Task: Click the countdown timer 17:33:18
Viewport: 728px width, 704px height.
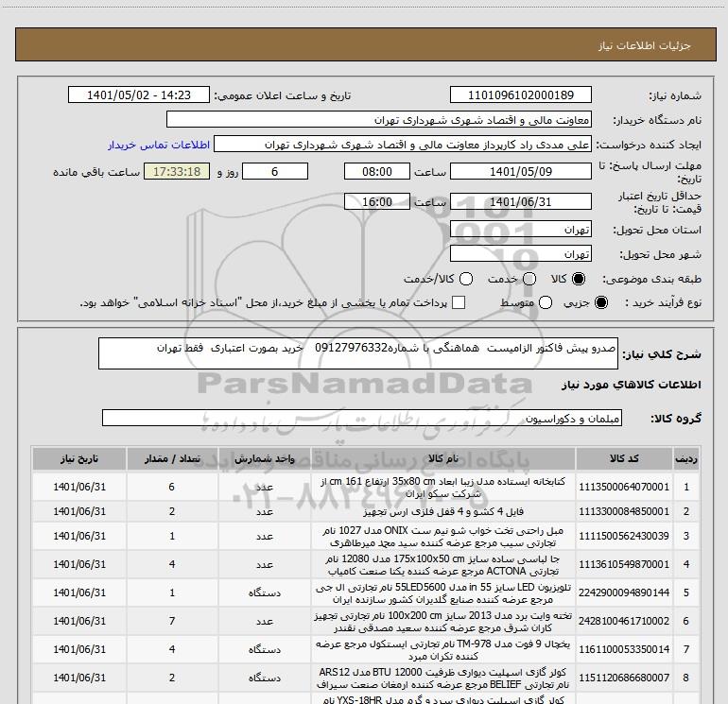Action: pos(177,171)
